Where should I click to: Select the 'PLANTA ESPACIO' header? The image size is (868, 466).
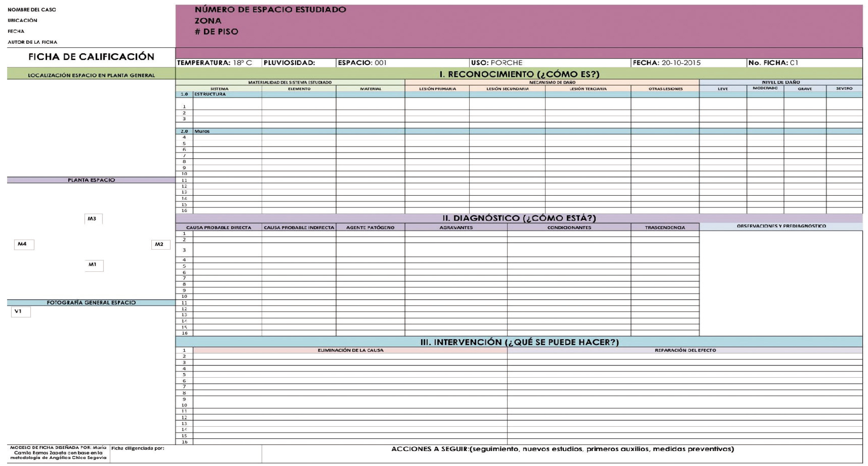pos(91,180)
